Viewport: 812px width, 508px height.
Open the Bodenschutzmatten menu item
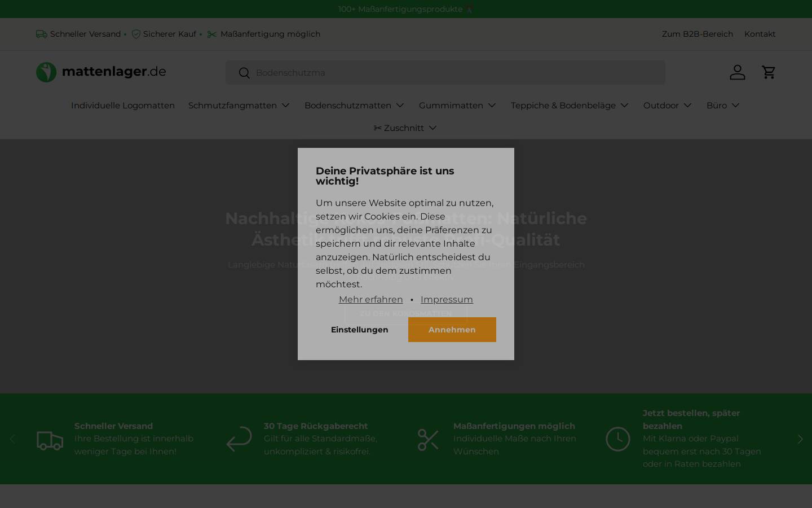pyautogui.click(x=348, y=106)
